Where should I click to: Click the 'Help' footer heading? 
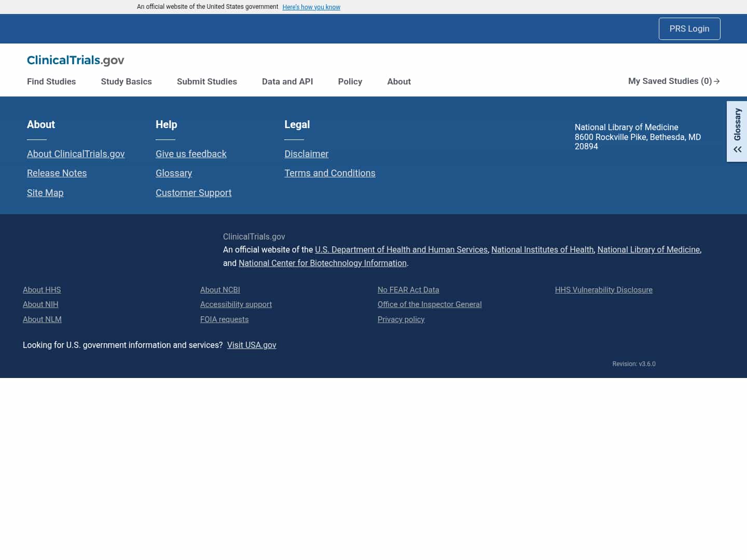pos(167,124)
